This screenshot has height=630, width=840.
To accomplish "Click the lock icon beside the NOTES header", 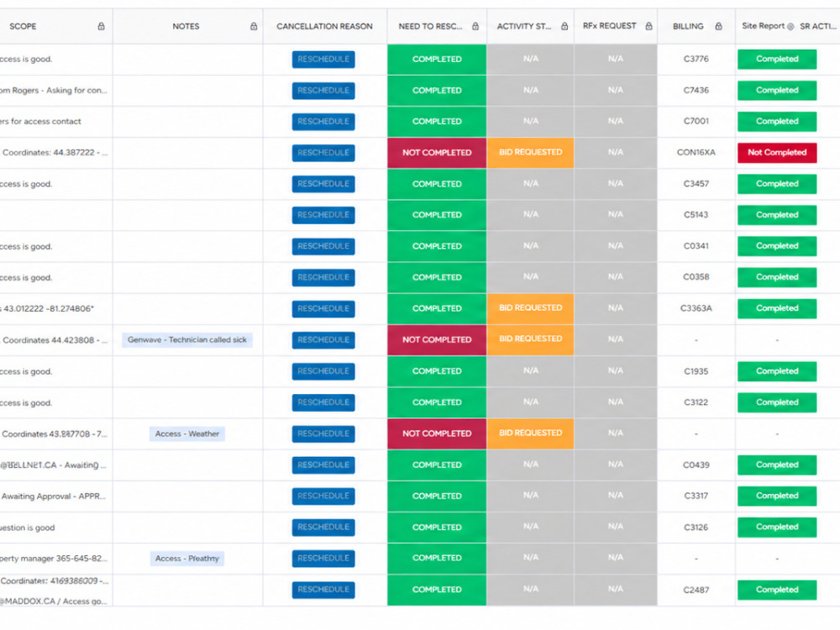I will pos(254,26).
